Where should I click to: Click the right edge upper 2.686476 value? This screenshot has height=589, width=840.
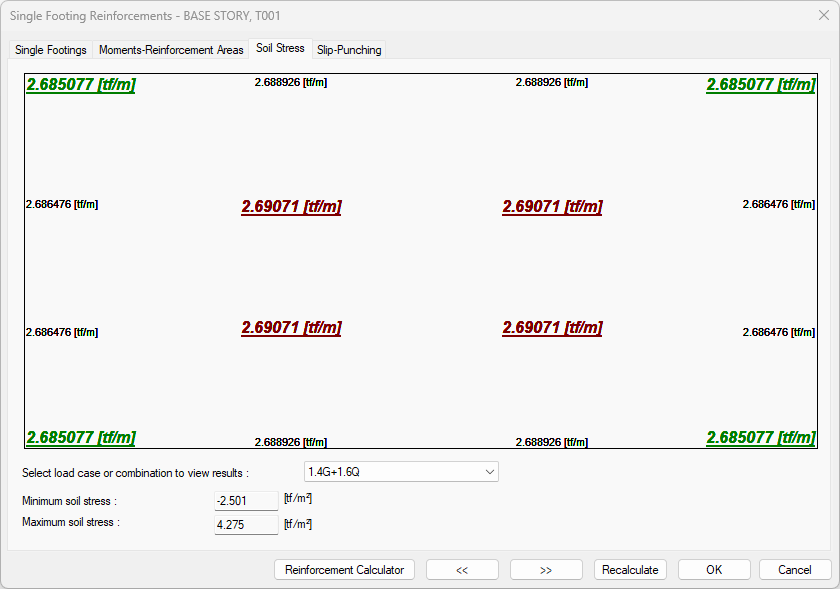(x=779, y=204)
